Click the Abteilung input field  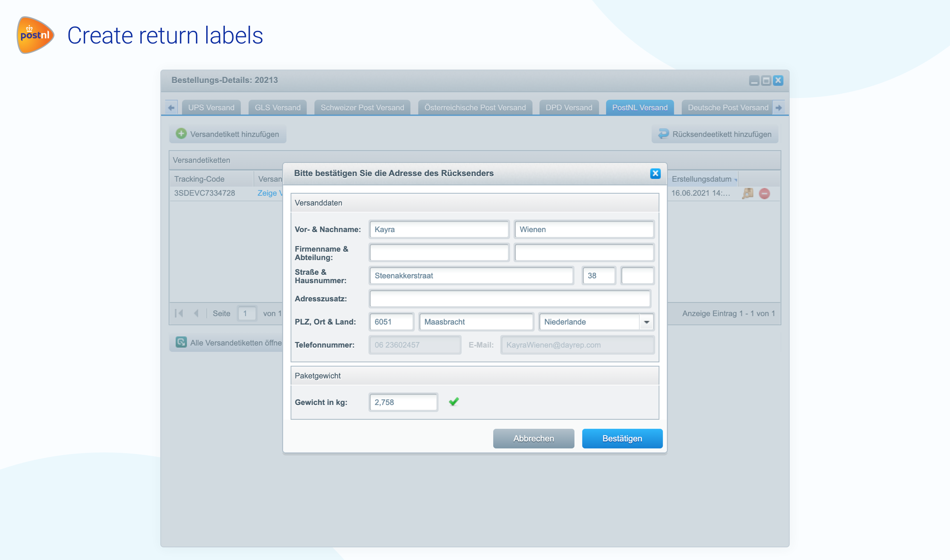point(584,252)
